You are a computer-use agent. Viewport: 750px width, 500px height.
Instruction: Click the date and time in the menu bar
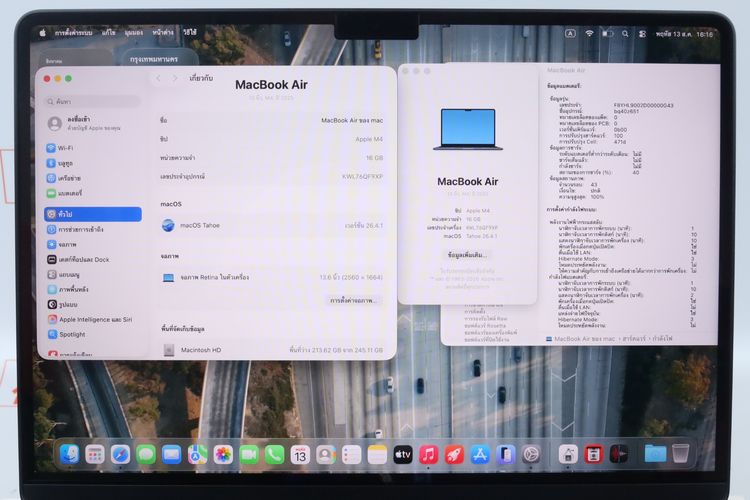(684, 34)
